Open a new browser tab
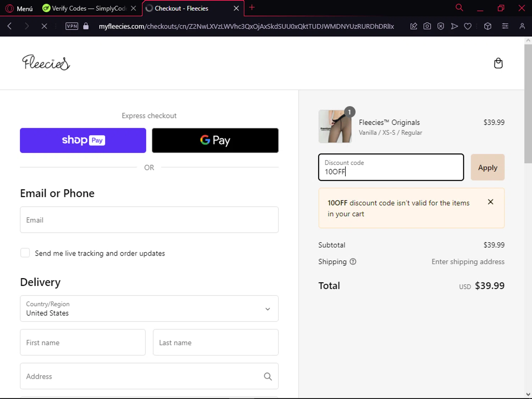The height and width of the screenshot is (399, 532). (252, 7)
